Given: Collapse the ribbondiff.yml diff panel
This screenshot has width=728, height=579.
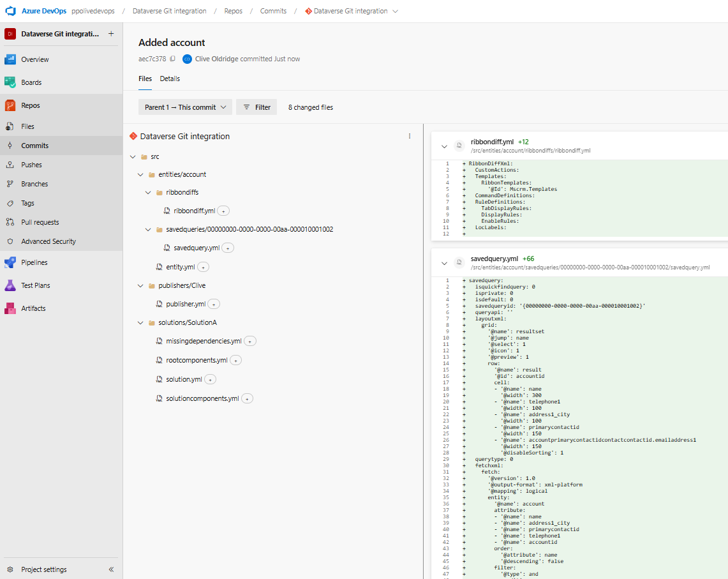Looking at the screenshot, I should tap(444, 146).
